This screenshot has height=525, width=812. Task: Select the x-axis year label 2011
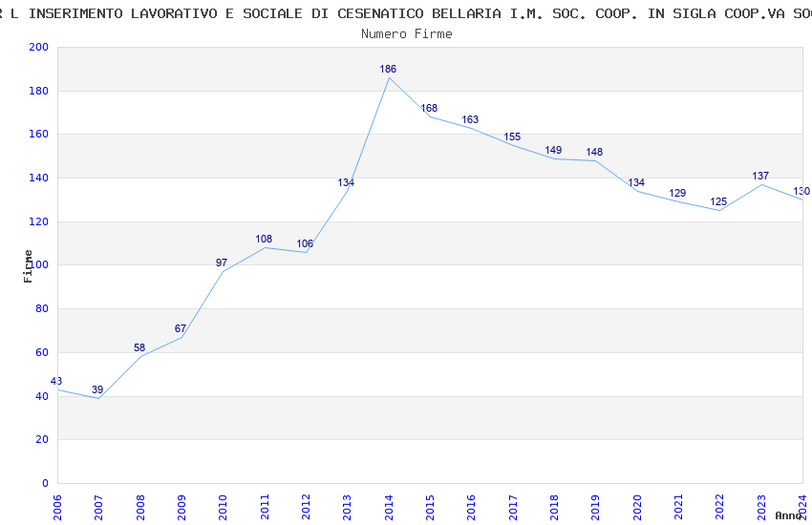point(265,508)
